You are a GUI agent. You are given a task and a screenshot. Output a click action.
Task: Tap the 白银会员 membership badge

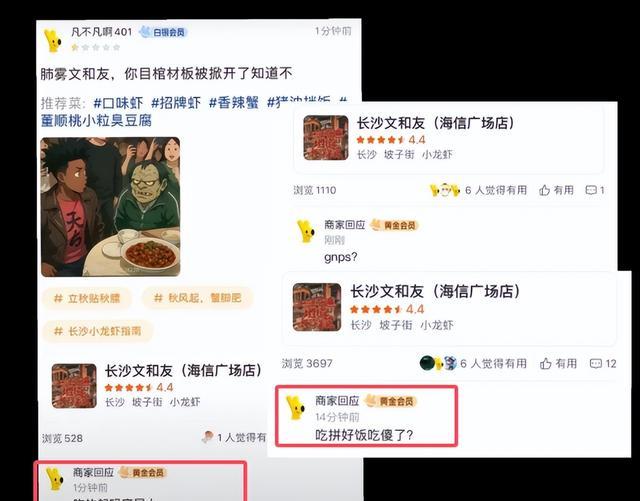[x=163, y=32]
